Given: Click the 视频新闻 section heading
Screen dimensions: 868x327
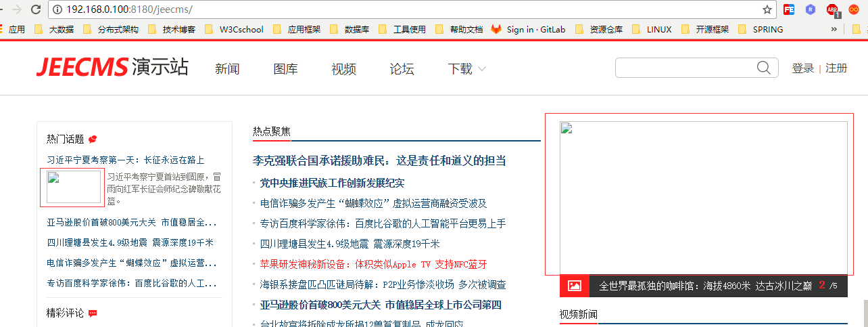Looking at the screenshot, I should (x=579, y=314).
